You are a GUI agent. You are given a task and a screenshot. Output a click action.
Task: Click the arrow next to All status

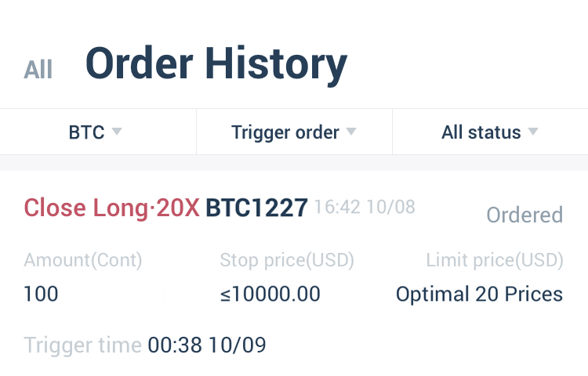tap(533, 132)
